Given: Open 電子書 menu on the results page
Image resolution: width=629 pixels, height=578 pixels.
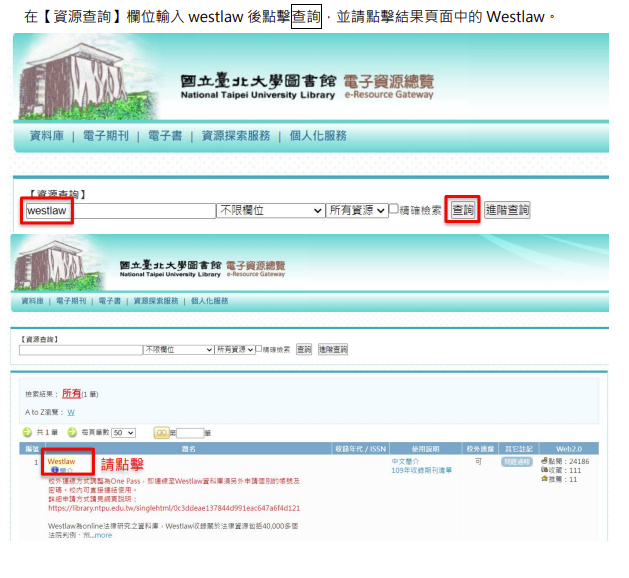Looking at the screenshot, I should pyautogui.click(x=110, y=301).
